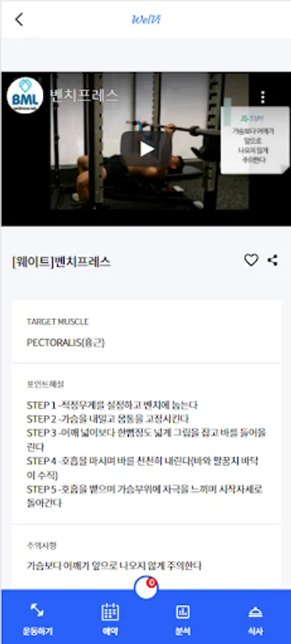Click the WelVi logo in header

tap(146, 19)
